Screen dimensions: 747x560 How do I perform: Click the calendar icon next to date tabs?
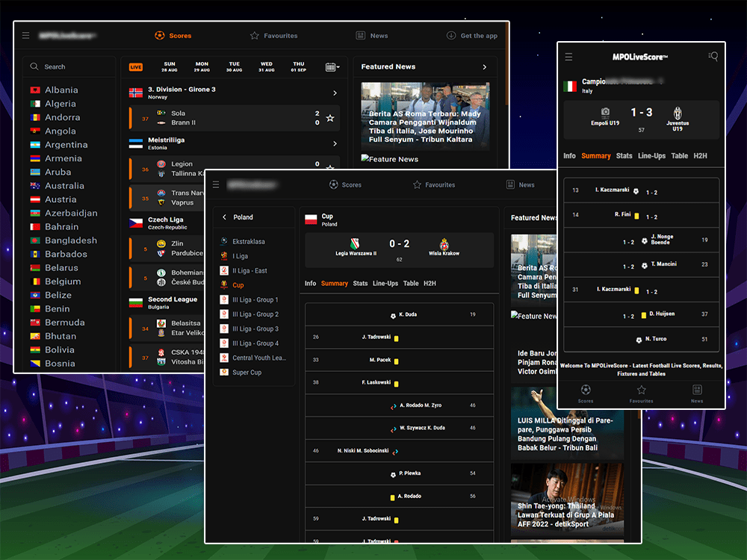pos(331,66)
